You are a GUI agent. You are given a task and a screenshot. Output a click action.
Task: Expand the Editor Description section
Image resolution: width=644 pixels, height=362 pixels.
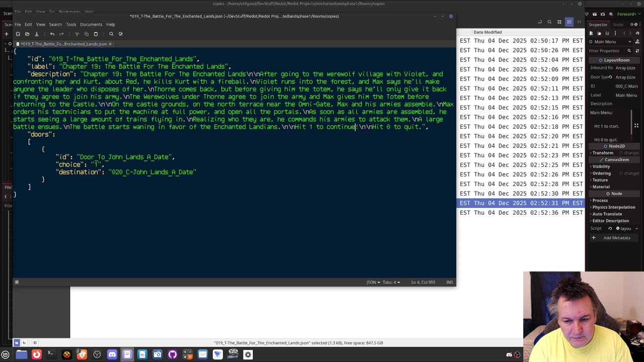click(610, 221)
